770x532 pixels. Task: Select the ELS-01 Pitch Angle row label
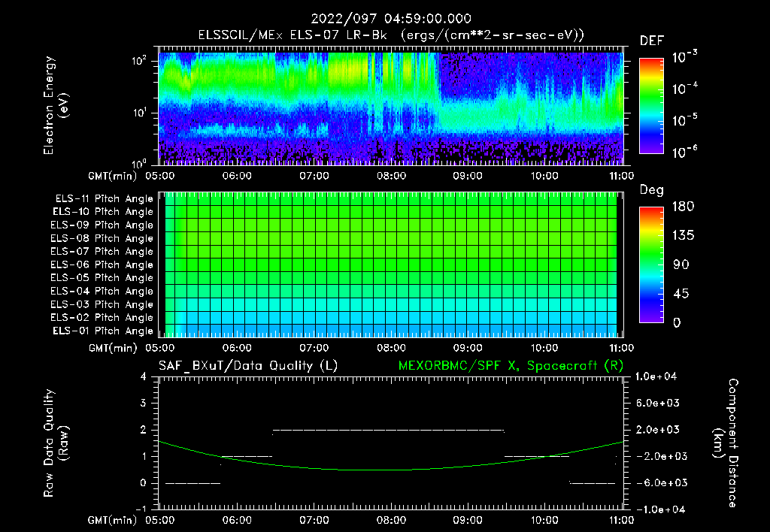pos(103,331)
